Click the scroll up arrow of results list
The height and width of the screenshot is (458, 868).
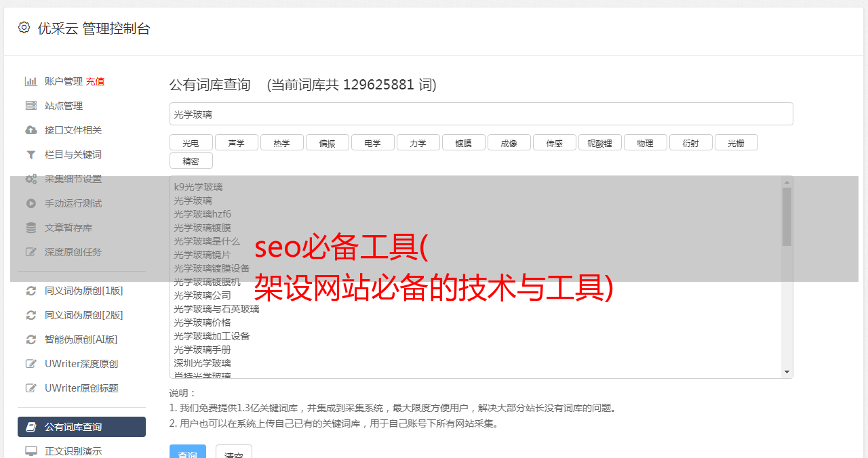[787, 182]
